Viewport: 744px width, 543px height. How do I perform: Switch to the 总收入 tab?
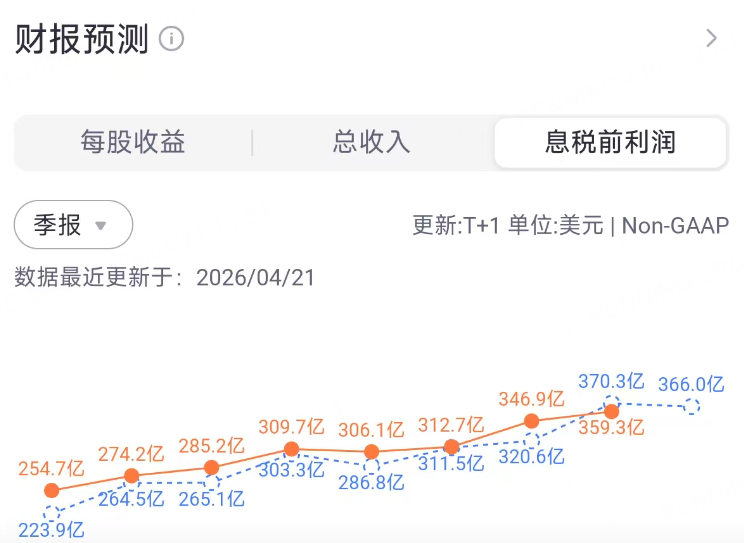(x=371, y=143)
